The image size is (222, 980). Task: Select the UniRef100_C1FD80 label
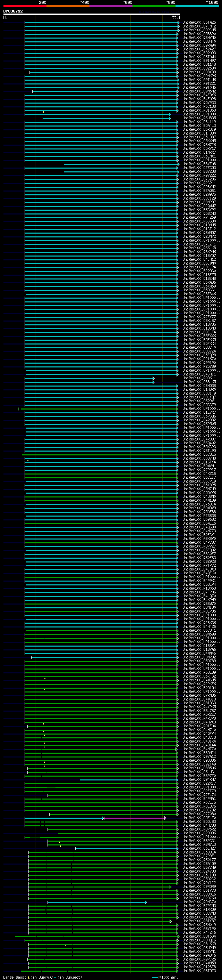tap(199, 133)
